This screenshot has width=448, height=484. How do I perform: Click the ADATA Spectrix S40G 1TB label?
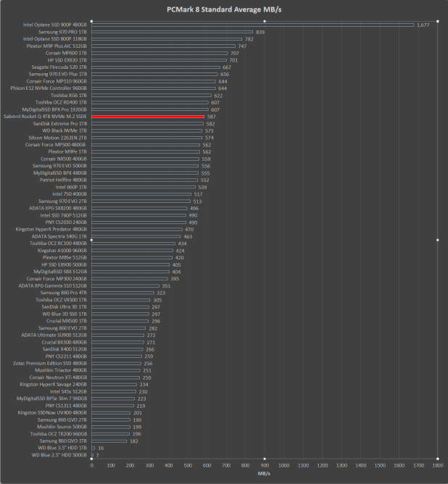coord(59,236)
